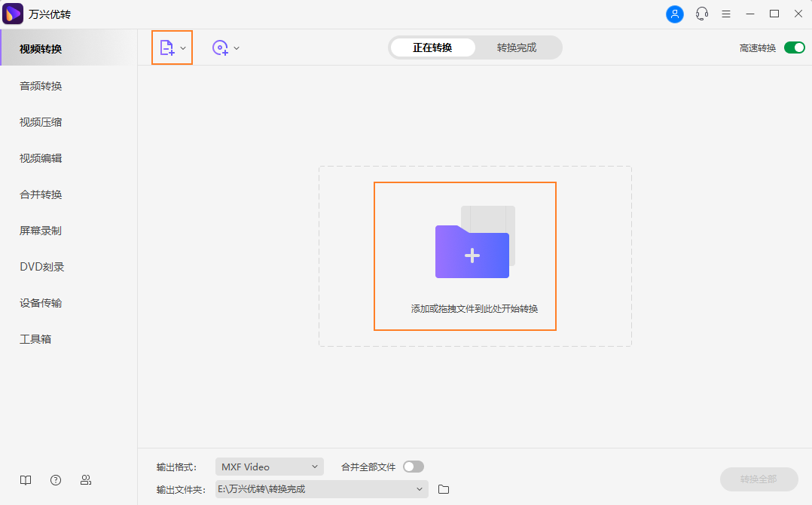This screenshot has width=812, height=505.
Task: Switch to the 转换完成 tab
Action: point(518,47)
